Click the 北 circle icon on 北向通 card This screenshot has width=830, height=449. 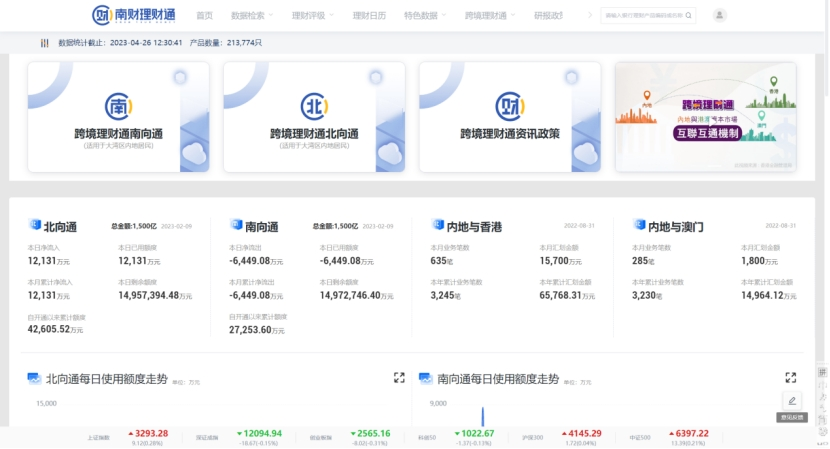(x=314, y=106)
